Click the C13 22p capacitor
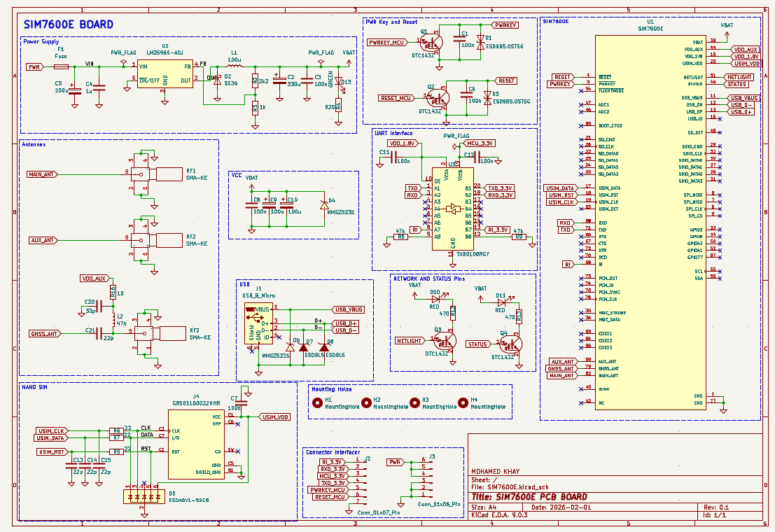The width and height of the screenshot is (775, 532). [71, 465]
